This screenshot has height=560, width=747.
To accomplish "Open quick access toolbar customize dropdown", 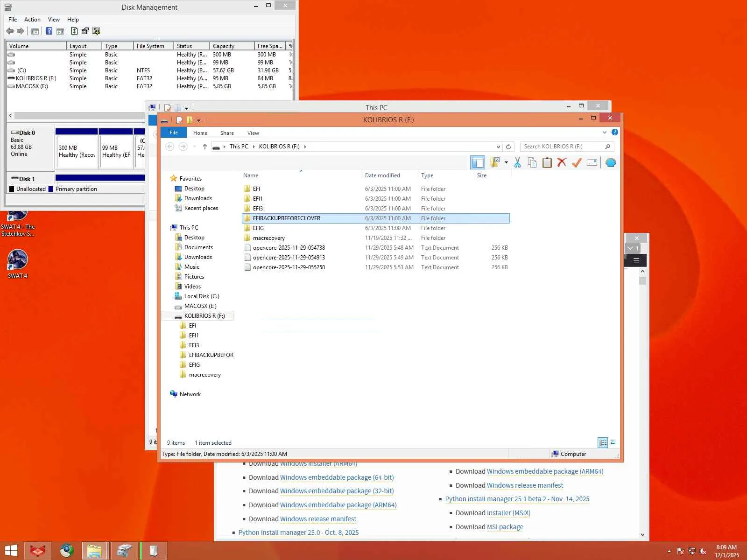I will coord(198,120).
